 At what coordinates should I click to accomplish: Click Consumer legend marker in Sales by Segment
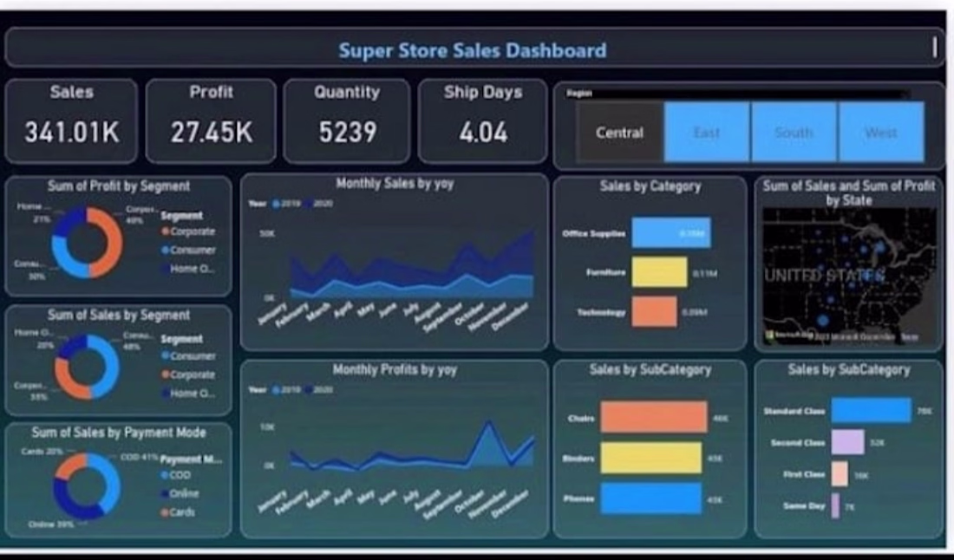point(165,355)
